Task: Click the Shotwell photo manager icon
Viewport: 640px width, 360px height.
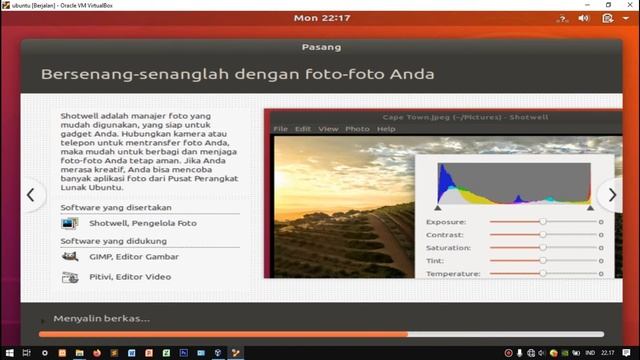Action: click(x=70, y=223)
